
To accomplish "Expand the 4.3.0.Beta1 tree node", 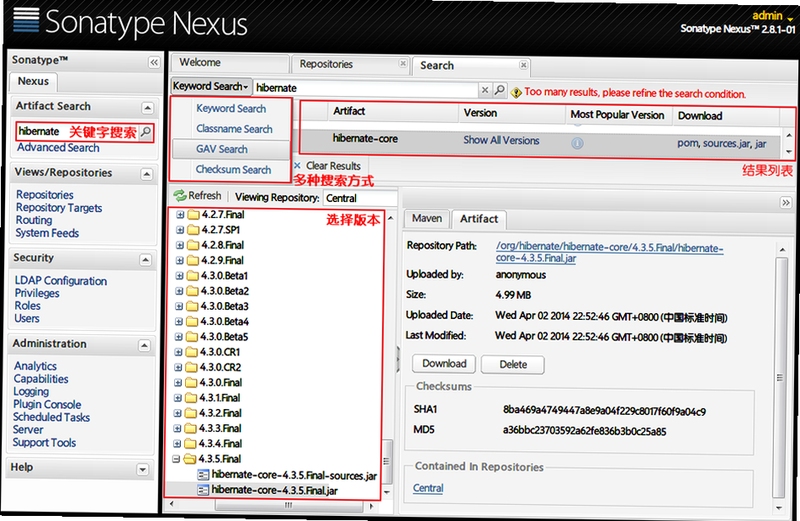I will (180, 276).
